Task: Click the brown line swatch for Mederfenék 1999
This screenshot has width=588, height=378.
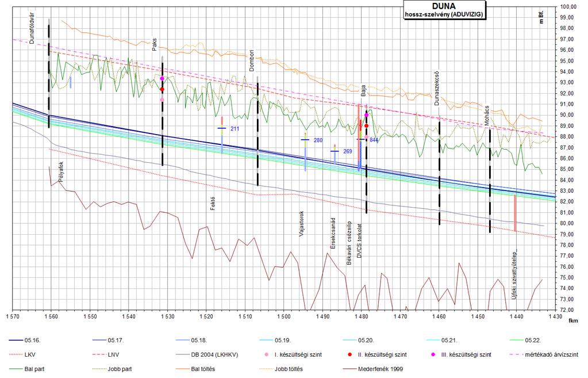Action: pos(349,369)
